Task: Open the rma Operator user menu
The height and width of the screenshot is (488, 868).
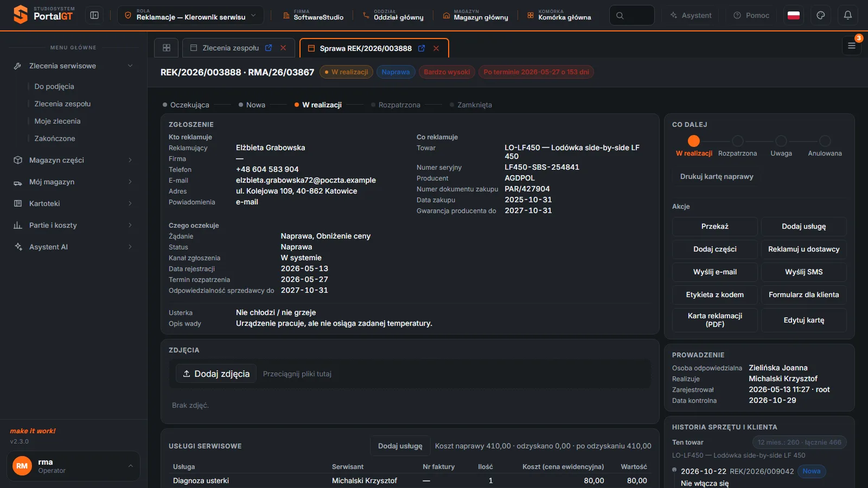Action: [73, 466]
